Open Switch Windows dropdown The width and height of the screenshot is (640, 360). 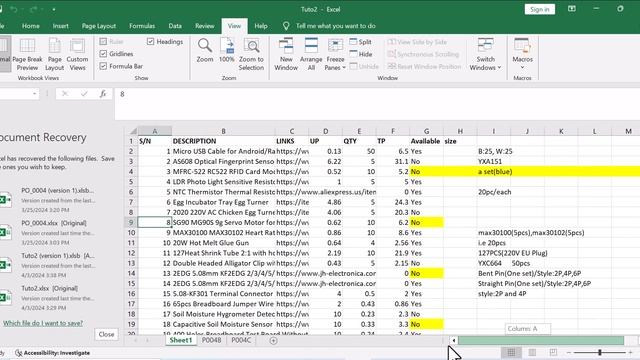point(485,54)
